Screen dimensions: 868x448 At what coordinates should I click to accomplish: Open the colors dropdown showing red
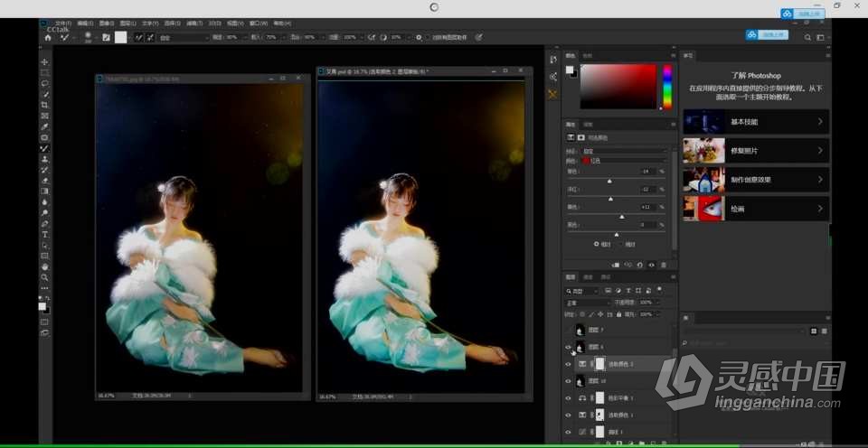(625, 161)
